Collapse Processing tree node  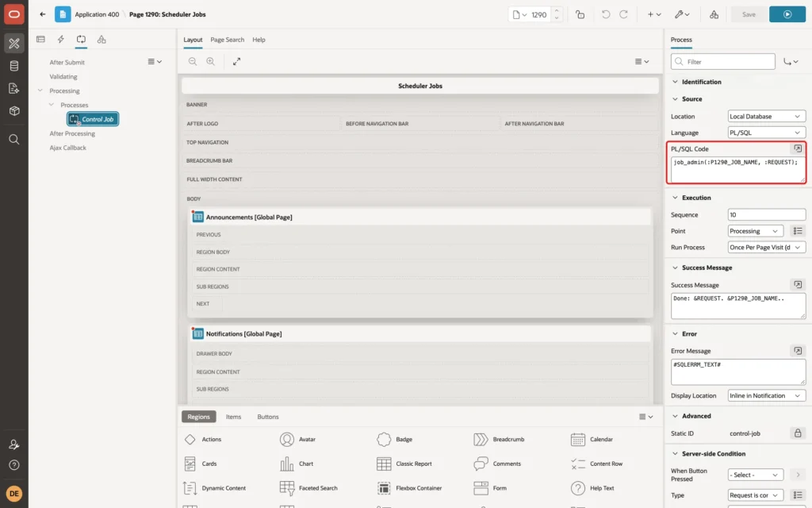[x=40, y=90]
